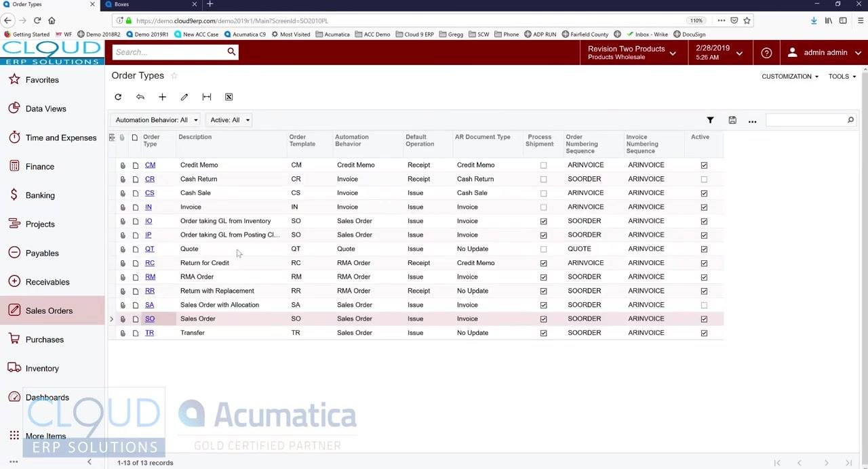
Task: Toggle Process Shipments for Return for Credit
Action: pyautogui.click(x=543, y=263)
